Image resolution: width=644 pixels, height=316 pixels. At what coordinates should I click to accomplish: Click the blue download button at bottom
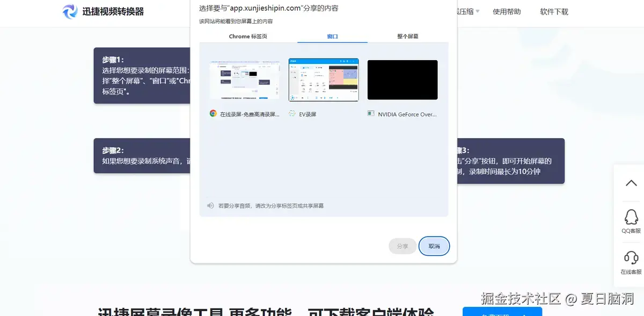click(x=502, y=312)
